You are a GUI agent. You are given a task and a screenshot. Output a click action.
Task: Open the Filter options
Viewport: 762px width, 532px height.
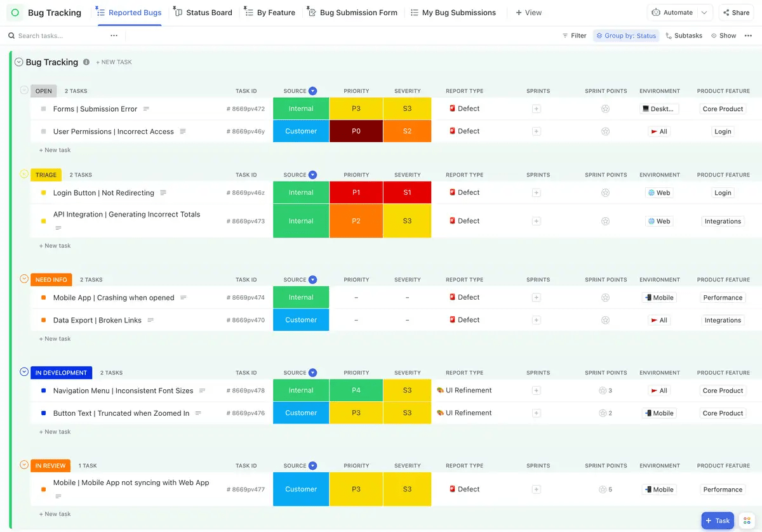tap(574, 36)
